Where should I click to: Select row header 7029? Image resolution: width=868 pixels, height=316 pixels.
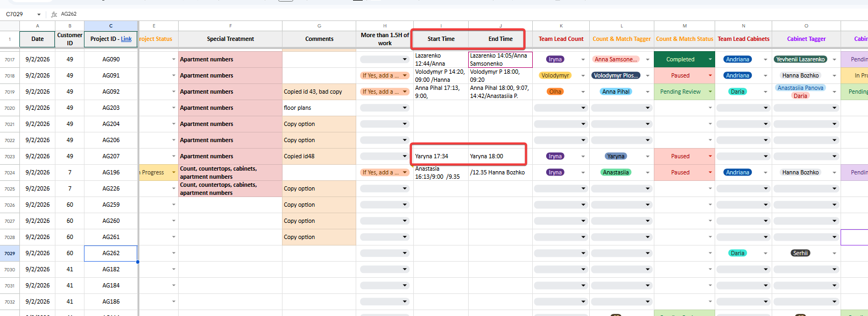[x=10, y=253]
